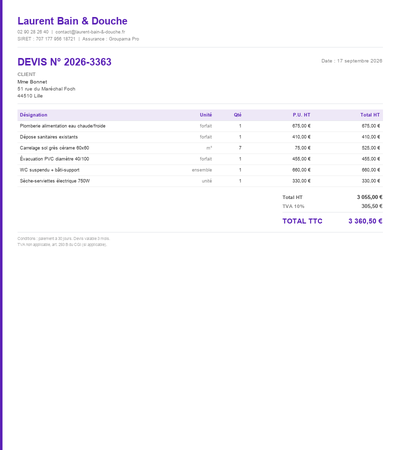The height and width of the screenshot is (450, 400).
Task: Click the payment conditions footer text
Action: click(63, 239)
